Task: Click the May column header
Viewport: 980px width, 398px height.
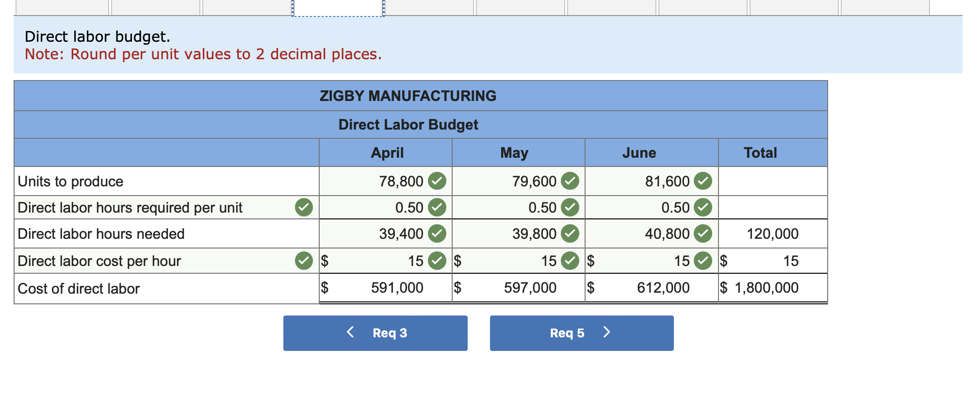Action: click(x=514, y=153)
